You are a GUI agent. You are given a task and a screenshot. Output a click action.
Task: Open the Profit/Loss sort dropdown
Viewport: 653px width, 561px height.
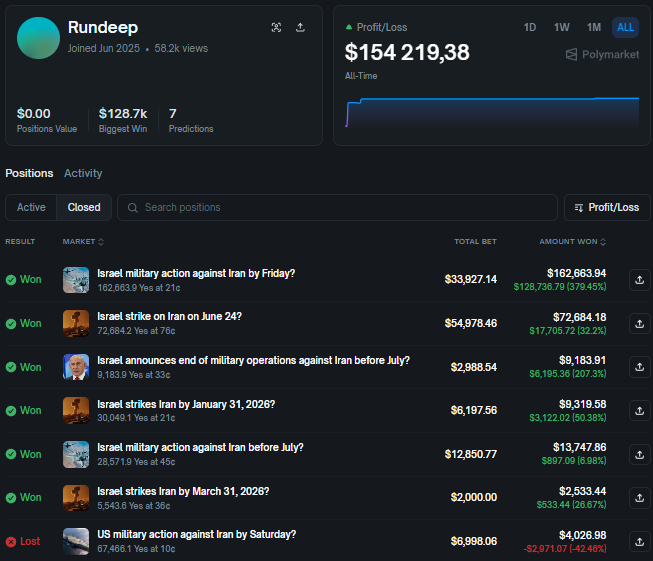pyautogui.click(x=607, y=207)
